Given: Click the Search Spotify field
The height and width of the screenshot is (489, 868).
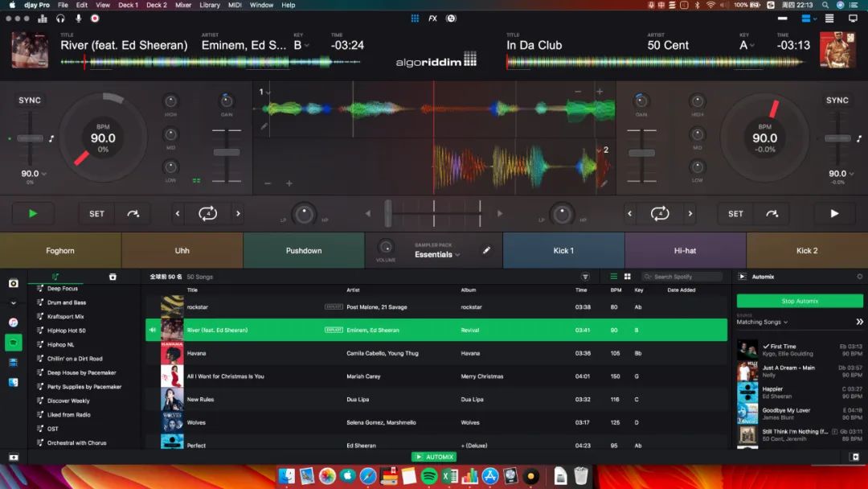Looking at the screenshot, I should tap(682, 277).
